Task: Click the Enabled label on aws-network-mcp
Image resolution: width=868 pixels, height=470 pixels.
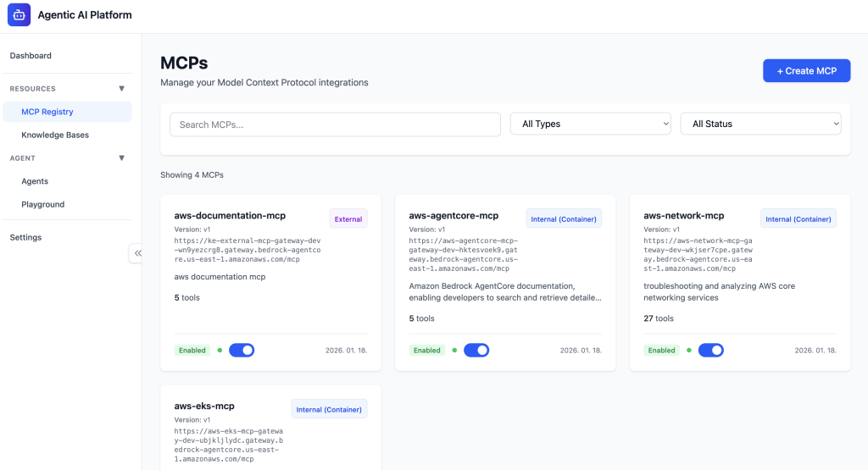Action: [x=661, y=350]
